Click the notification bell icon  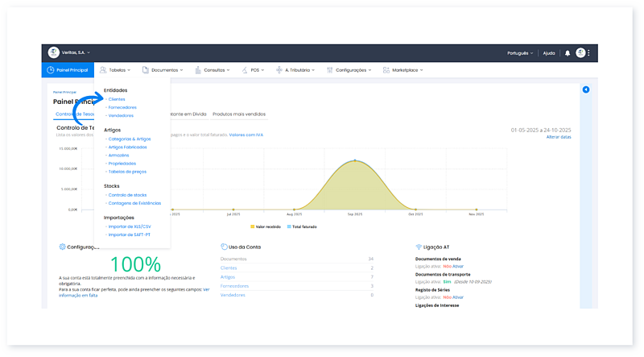tap(567, 53)
